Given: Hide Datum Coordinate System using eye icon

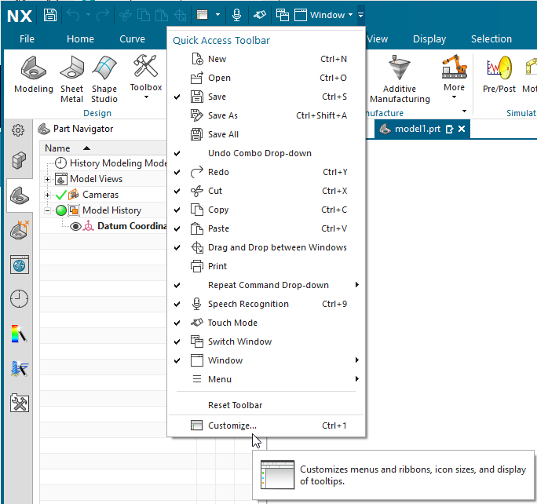Looking at the screenshot, I should pyautogui.click(x=75, y=226).
